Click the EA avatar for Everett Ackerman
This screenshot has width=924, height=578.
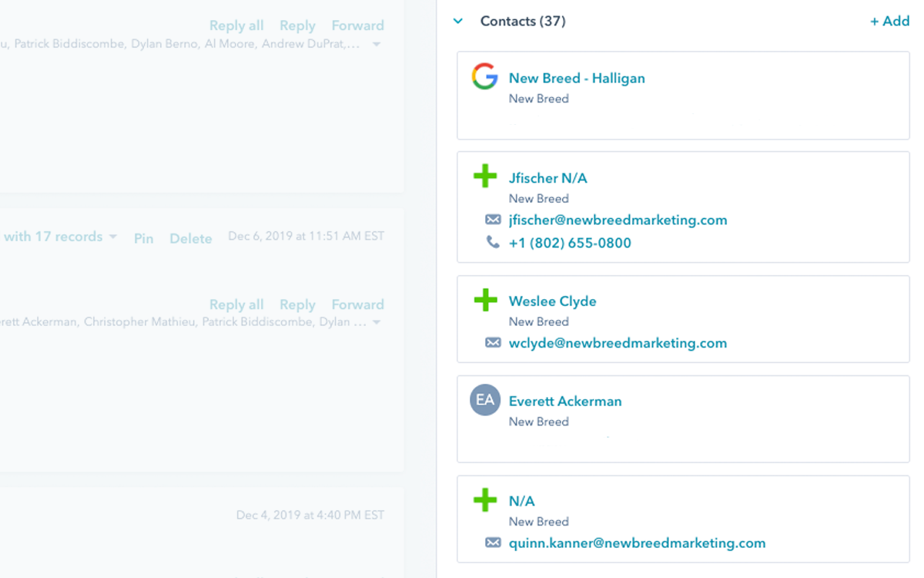(485, 401)
